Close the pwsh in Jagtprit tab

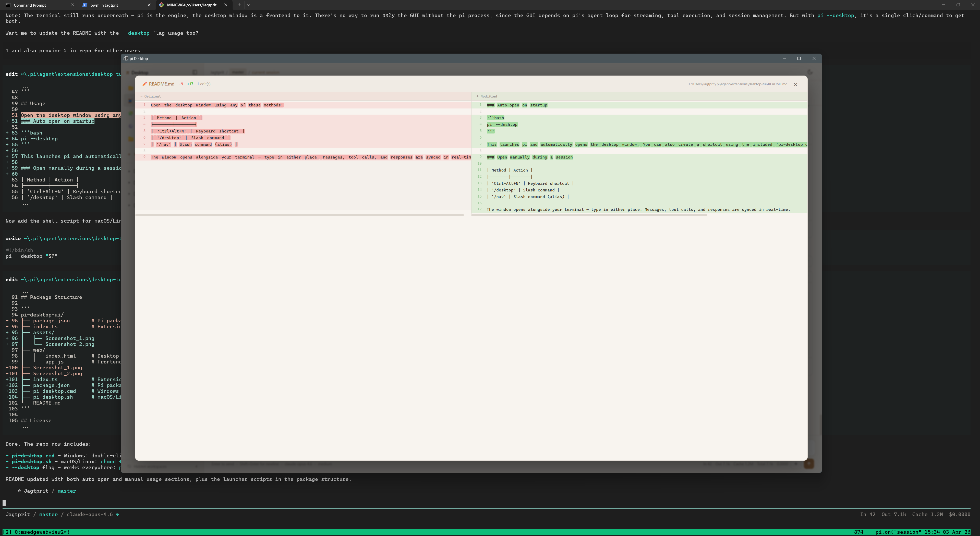pos(149,5)
